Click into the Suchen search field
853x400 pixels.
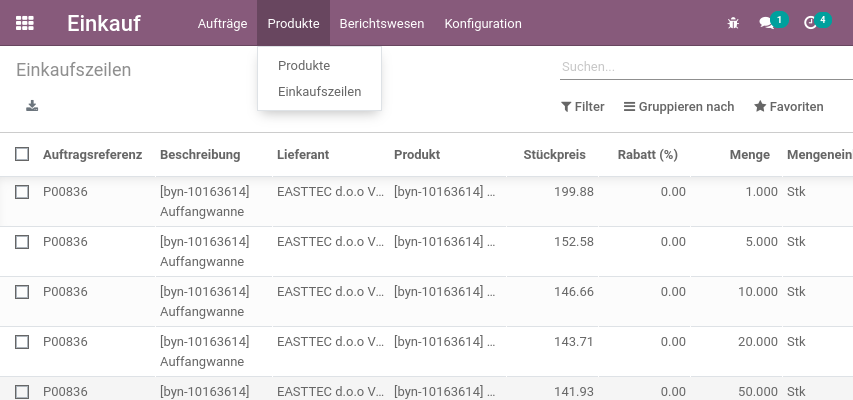tap(706, 67)
